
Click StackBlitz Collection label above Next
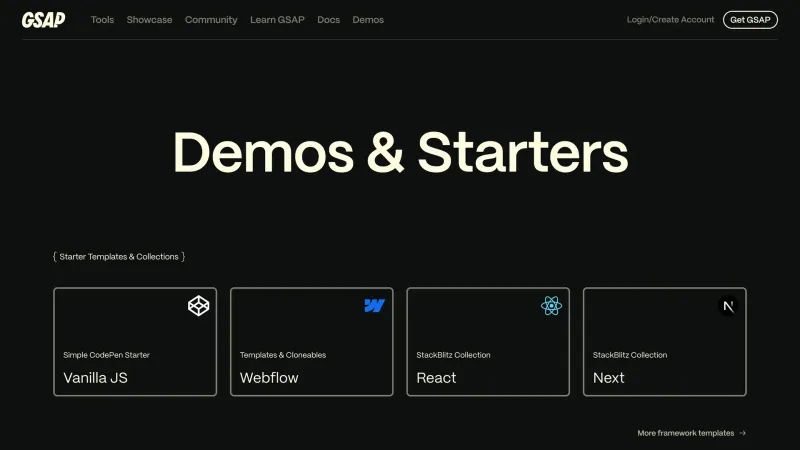[630, 355]
